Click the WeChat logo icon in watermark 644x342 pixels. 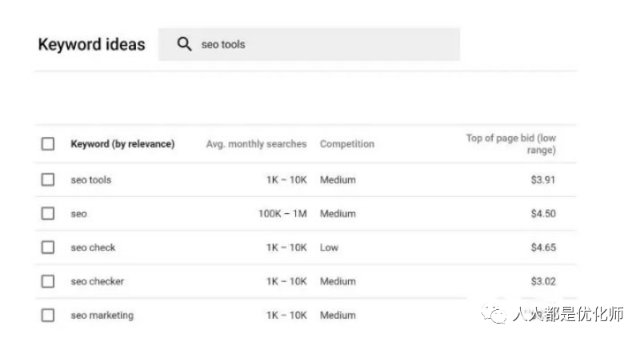(494, 314)
